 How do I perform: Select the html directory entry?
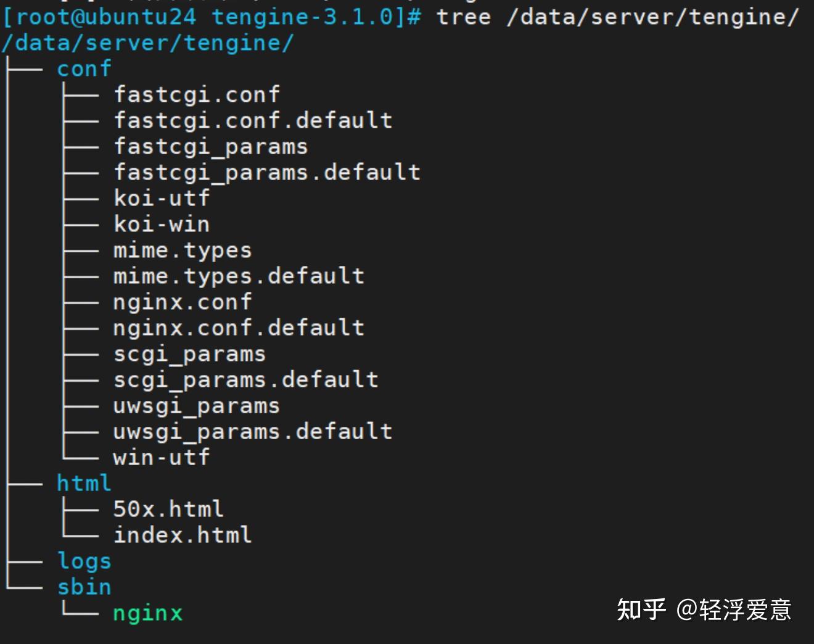pos(84,483)
